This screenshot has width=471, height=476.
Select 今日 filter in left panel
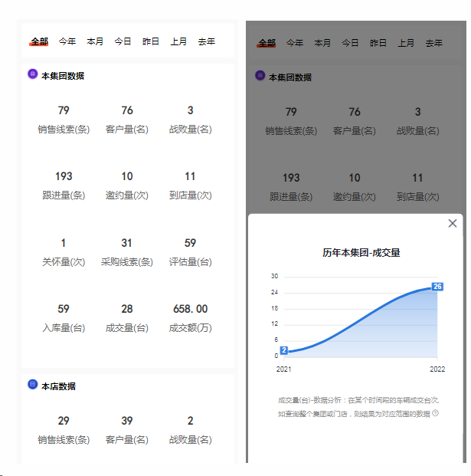coord(123,41)
